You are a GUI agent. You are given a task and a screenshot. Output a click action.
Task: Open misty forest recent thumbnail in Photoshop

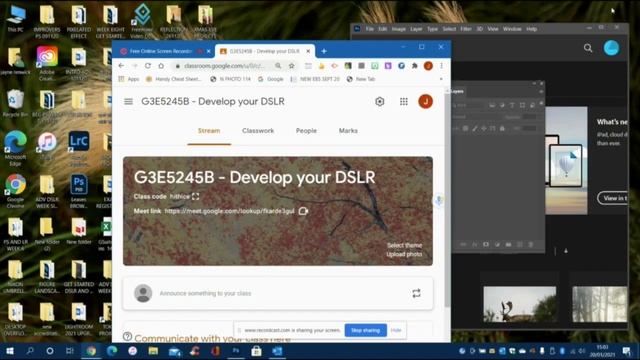click(600, 304)
